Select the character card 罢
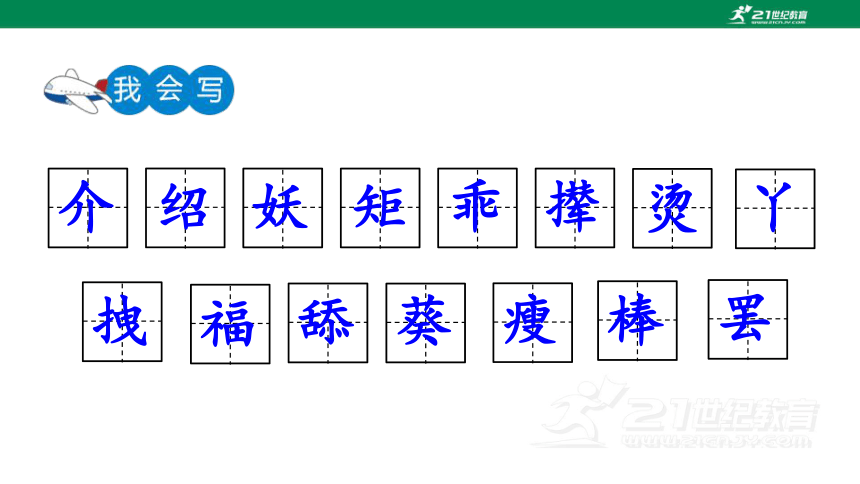The width and height of the screenshot is (860, 484). point(748,319)
